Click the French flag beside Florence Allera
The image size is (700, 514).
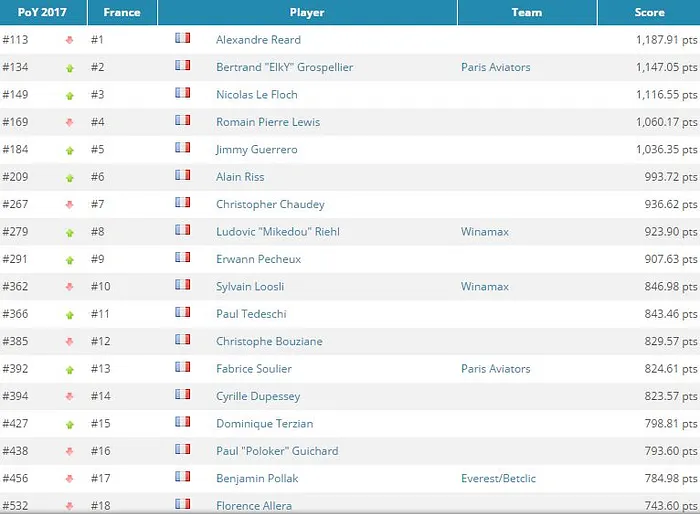(x=182, y=504)
